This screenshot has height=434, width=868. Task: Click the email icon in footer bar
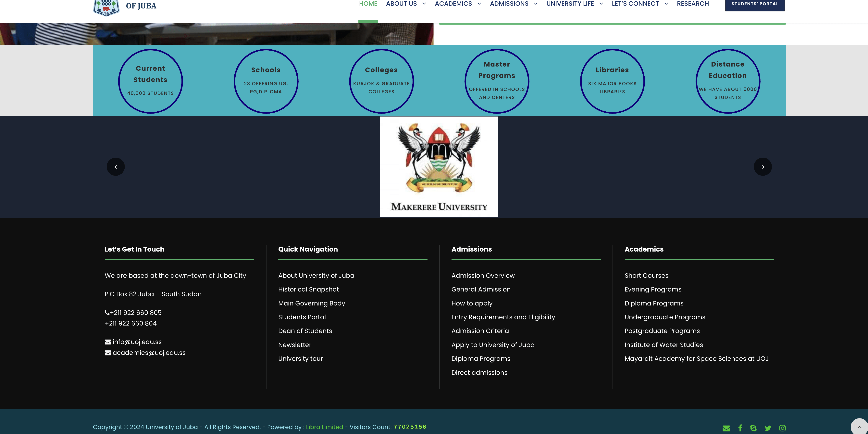click(726, 428)
